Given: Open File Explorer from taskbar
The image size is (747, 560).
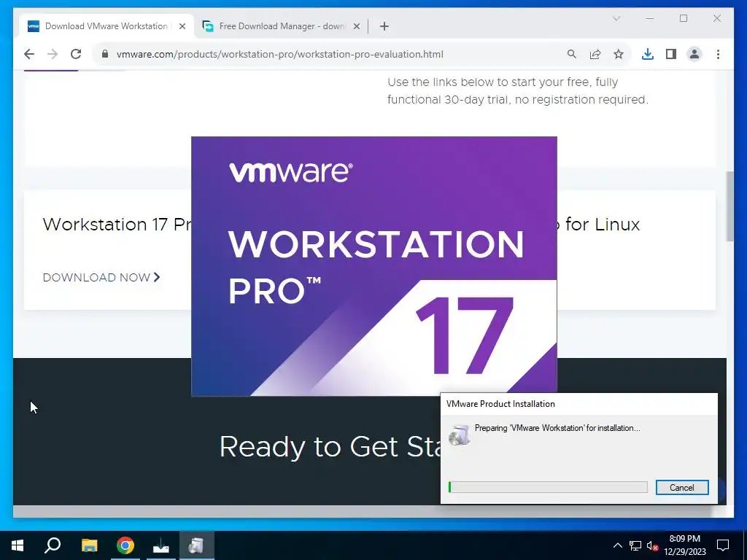Looking at the screenshot, I should pos(89,545).
